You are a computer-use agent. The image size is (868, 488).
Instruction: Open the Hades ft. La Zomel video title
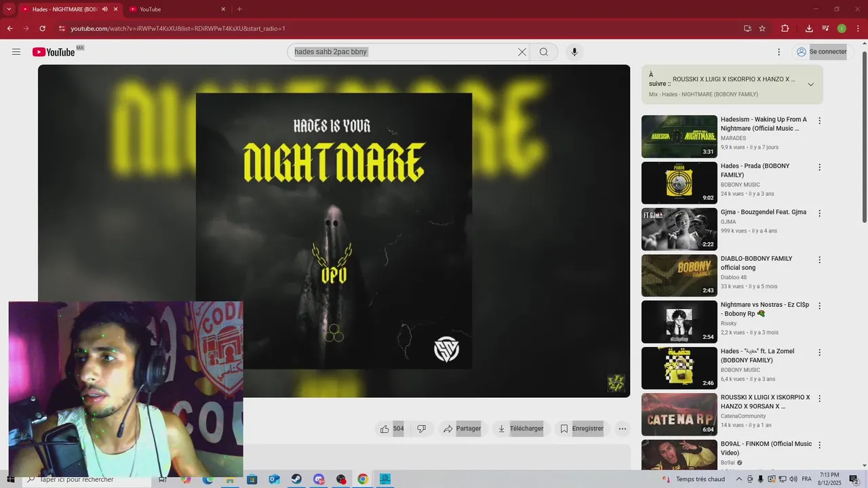pyautogui.click(x=757, y=356)
